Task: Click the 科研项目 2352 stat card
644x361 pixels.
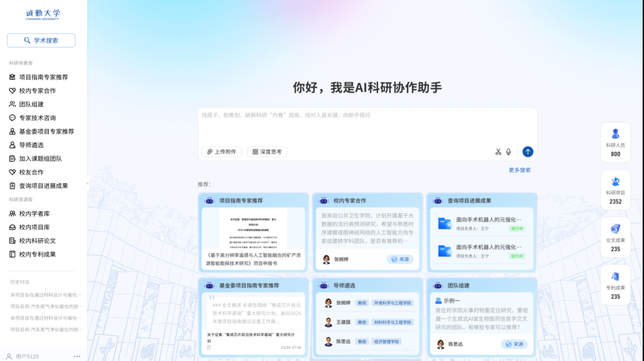Action: pos(615,190)
